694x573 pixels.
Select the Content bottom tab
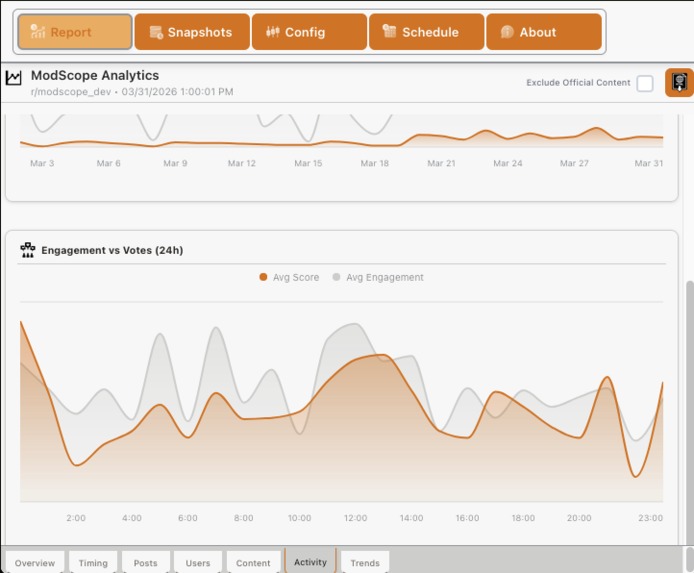(253, 562)
